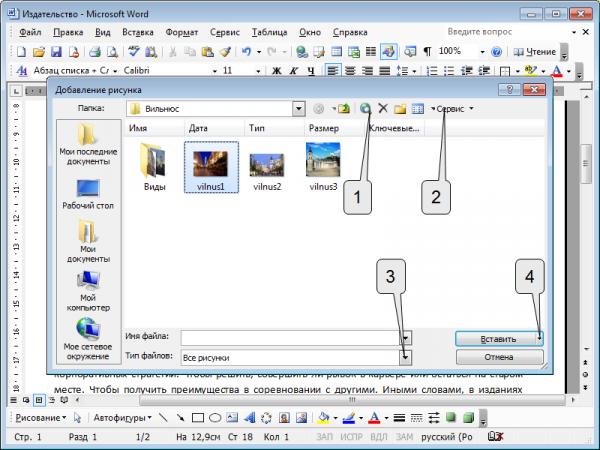600x450 pixels.
Task: Expand the Имя файла dropdown arrow
Action: (406, 338)
